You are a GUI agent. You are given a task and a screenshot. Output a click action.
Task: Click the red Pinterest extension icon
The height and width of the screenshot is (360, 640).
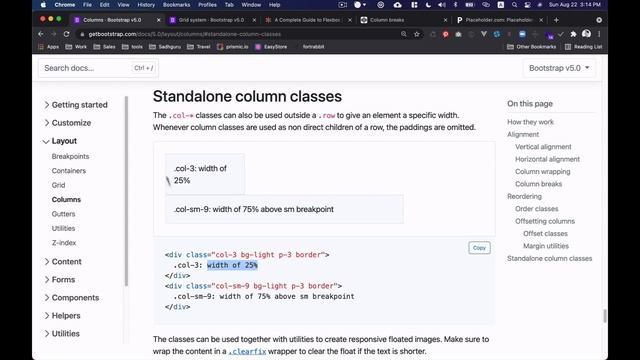[x=446, y=34]
